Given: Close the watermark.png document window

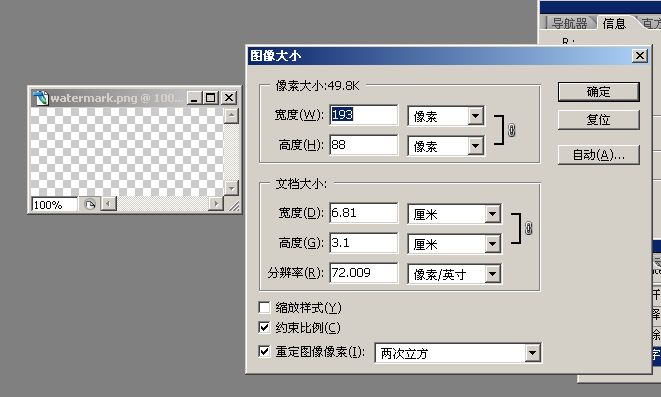Looking at the screenshot, I should coord(228,98).
